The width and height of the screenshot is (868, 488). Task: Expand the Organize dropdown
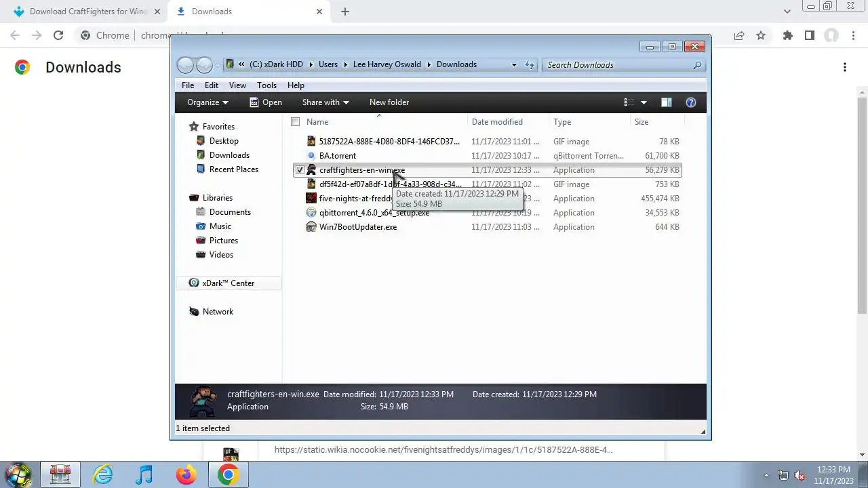tap(208, 102)
